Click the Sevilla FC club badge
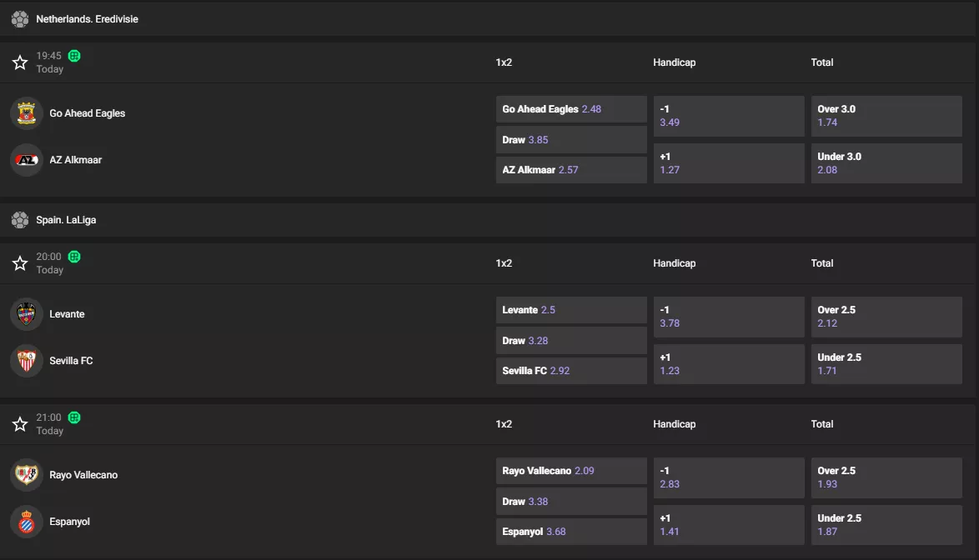The image size is (979, 560). tap(26, 361)
